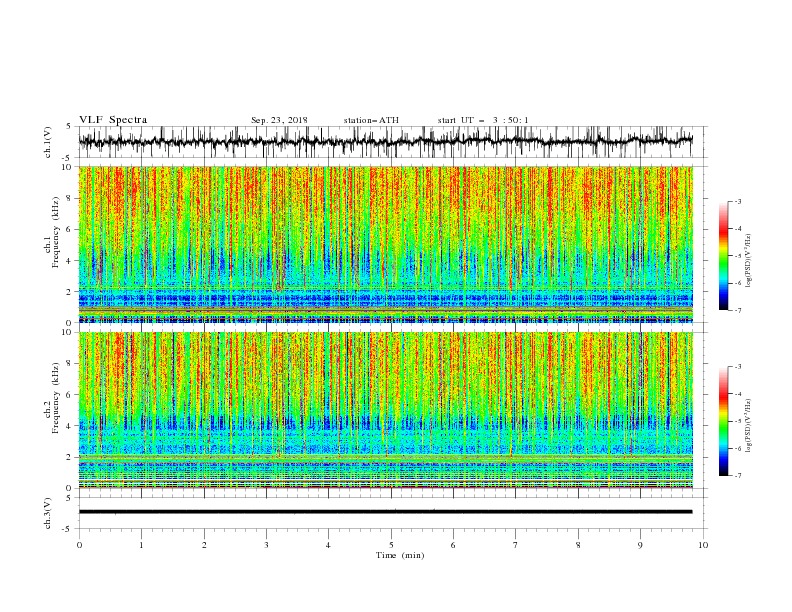
Task: Click the "8" frequency tick of ch.1 spectrogram
Action: (70, 198)
